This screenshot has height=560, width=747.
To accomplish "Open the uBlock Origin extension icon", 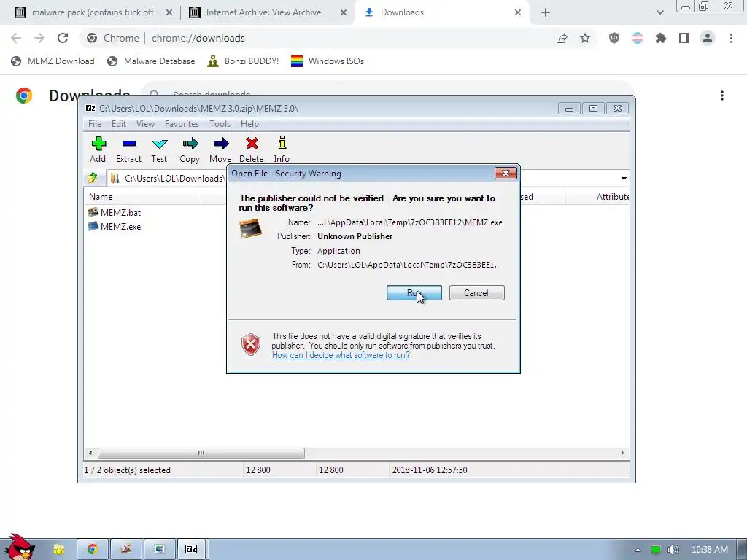I will (x=614, y=38).
